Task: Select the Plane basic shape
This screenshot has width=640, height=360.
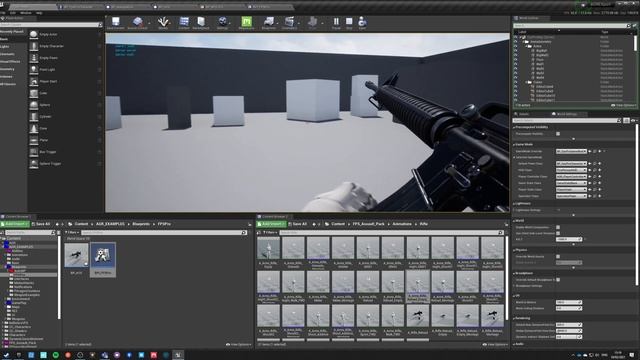Action: point(65,140)
